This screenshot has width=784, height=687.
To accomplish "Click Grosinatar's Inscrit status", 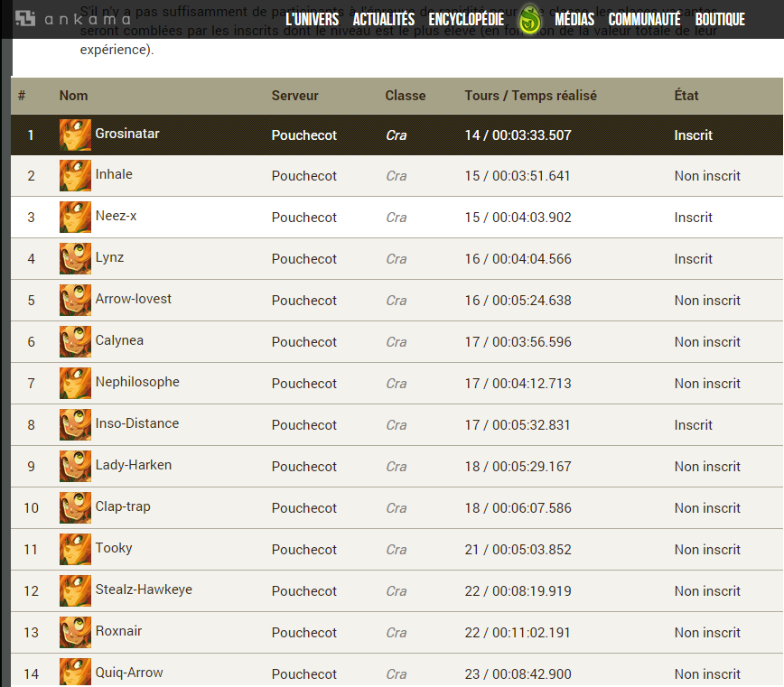I will click(x=693, y=135).
